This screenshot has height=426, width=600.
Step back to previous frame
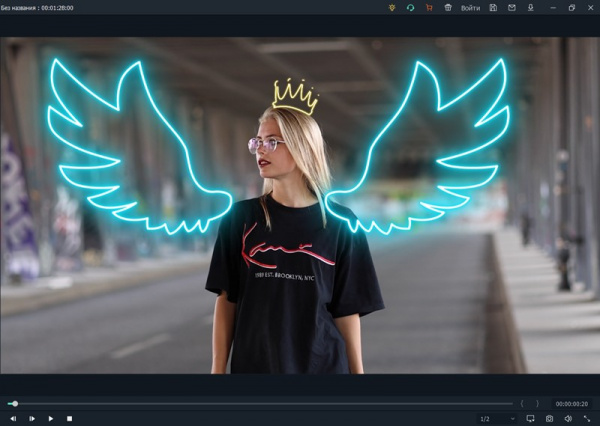13,418
